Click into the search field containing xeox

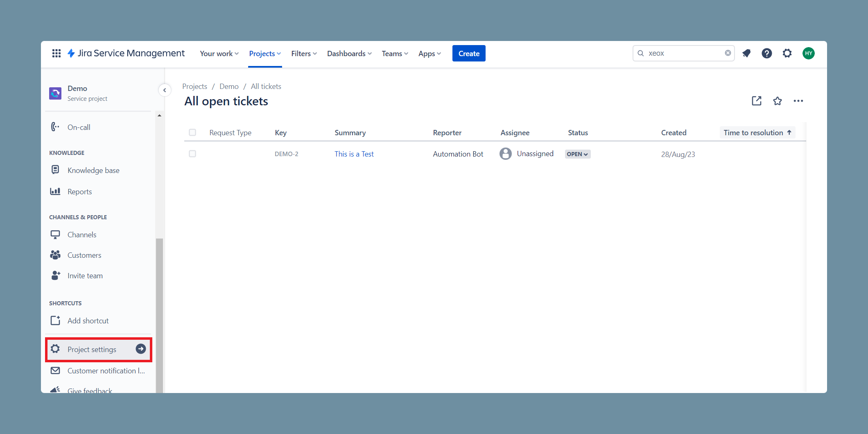tap(684, 53)
